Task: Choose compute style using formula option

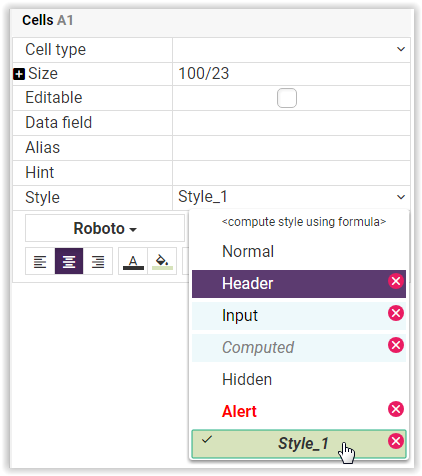Action: point(304,222)
